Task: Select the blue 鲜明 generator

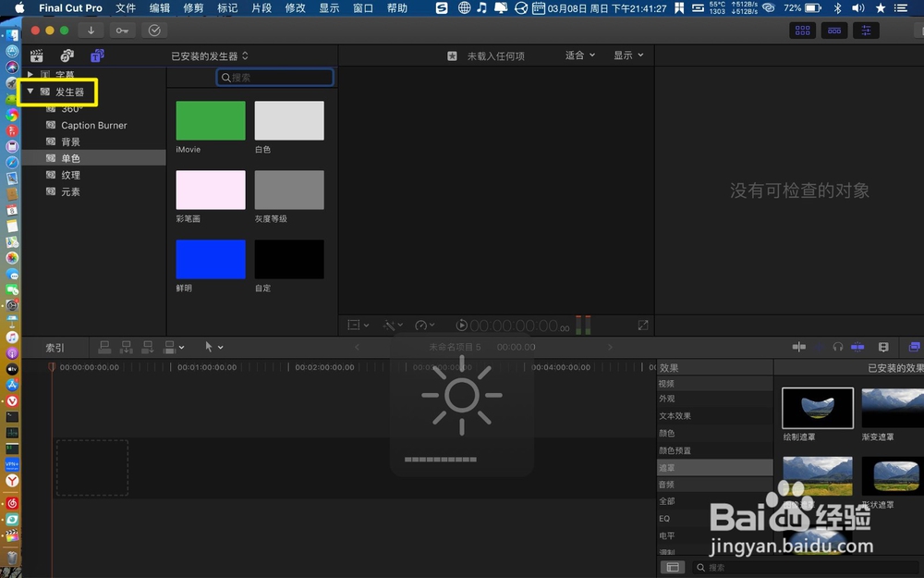Action: (x=211, y=259)
